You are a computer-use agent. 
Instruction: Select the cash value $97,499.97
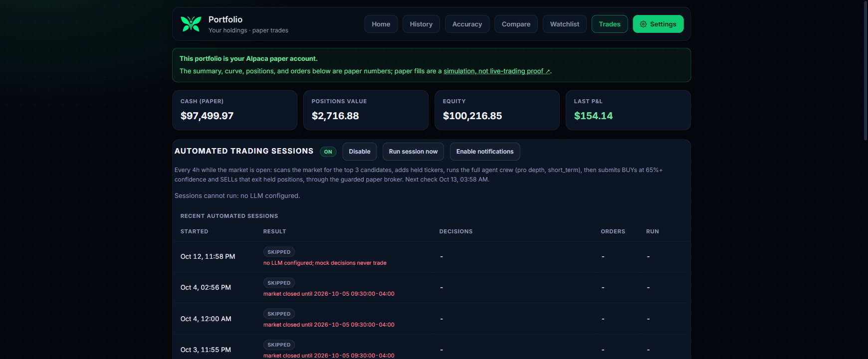(x=207, y=116)
